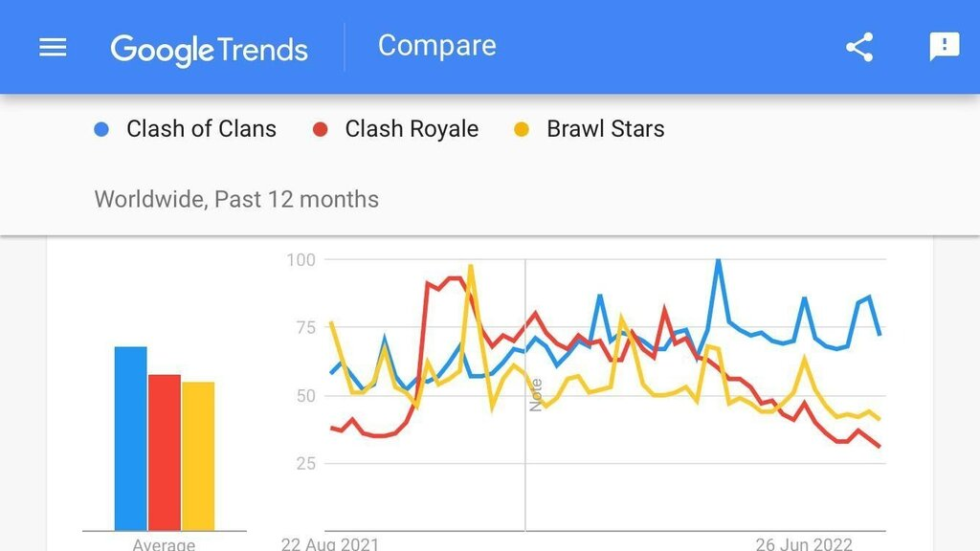Click the Google Trends logo

[x=209, y=48]
